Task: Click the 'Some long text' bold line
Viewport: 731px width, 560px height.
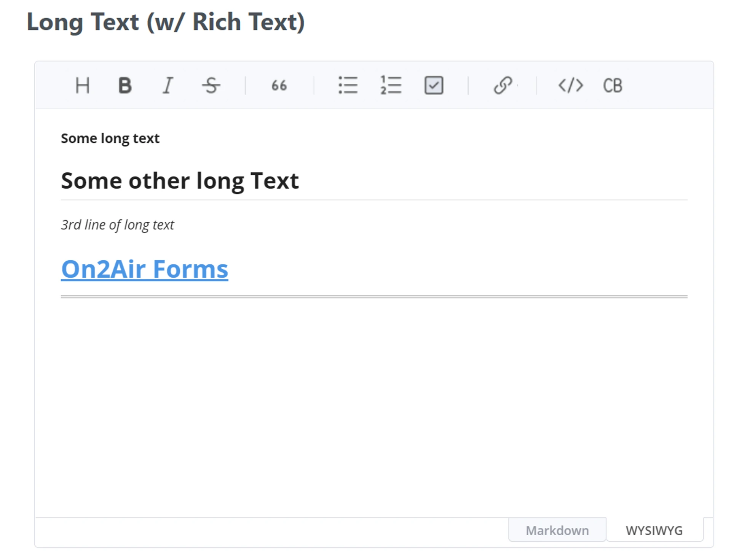Action: tap(110, 138)
